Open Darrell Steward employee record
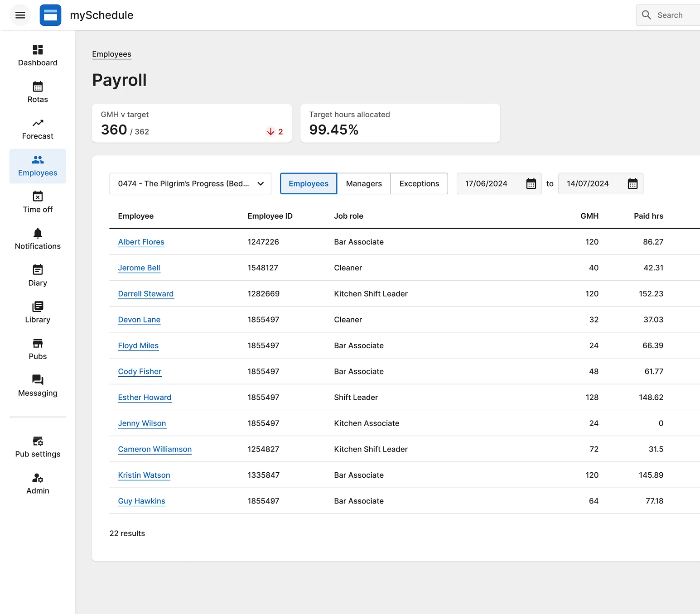Viewport: 700px width, 614px height. [x=145, y=293]
